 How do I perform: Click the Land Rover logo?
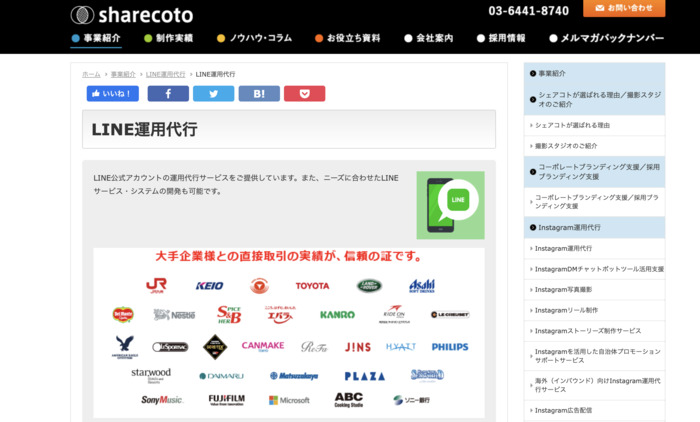point(369,285)
